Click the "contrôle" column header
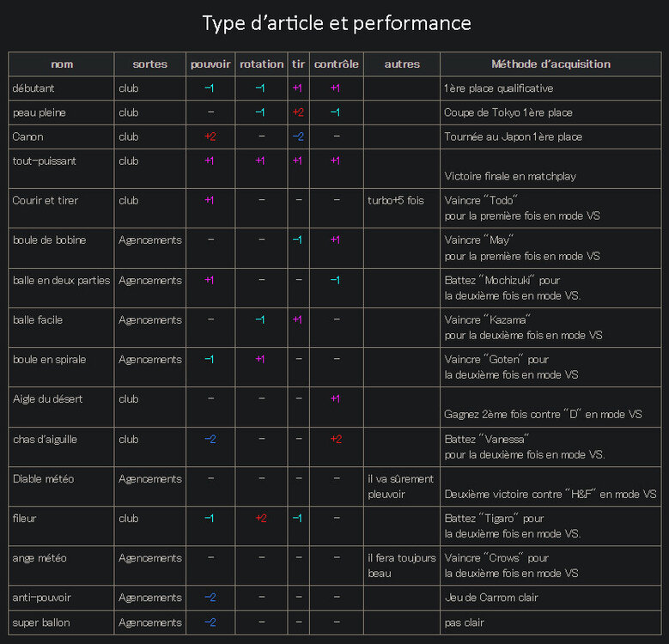The width and height of the screenshot is (669, 644). pyautogui.click(x=337, y=64)
